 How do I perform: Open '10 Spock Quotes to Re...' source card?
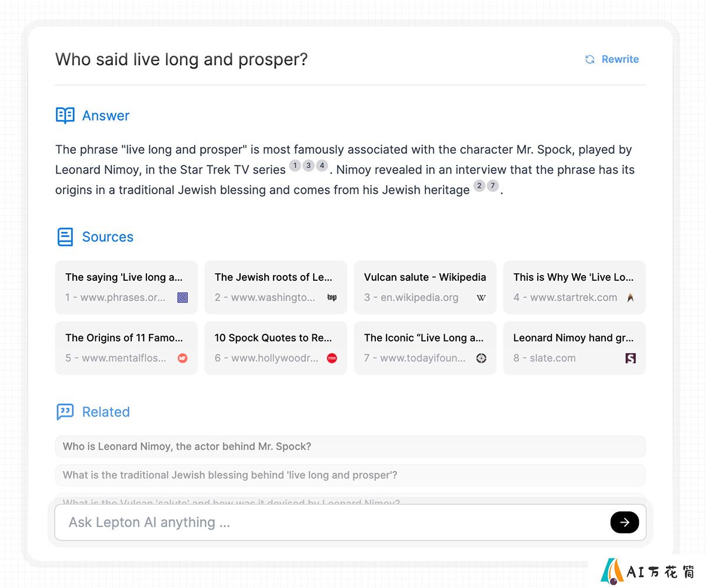click(276, 348)
